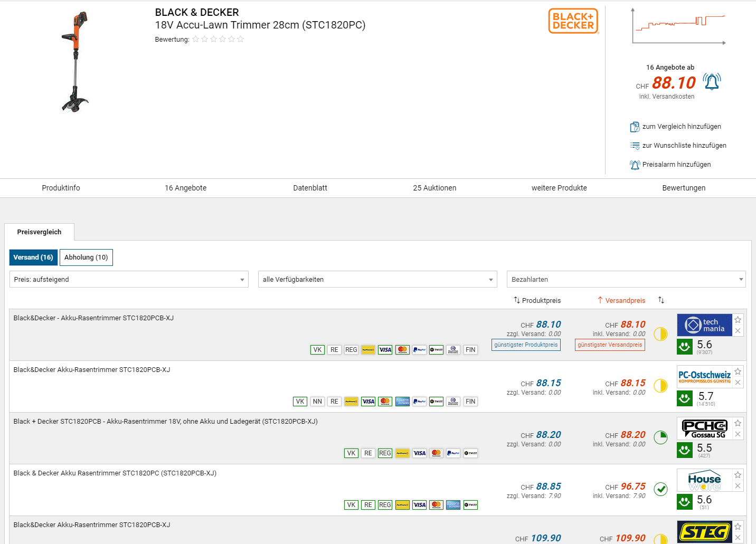Open the 25 Auktionen tab
Screen dimensions: 756x544
(434, 188)
